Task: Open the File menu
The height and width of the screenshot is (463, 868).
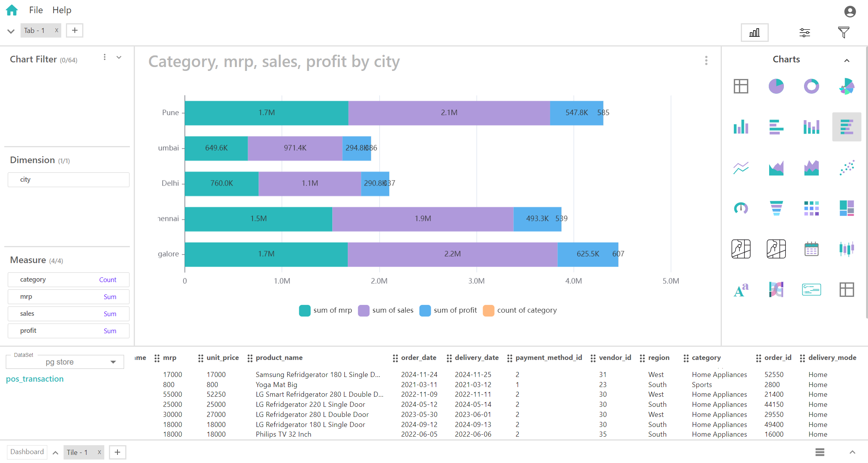Action: click(x=36, y=10)
